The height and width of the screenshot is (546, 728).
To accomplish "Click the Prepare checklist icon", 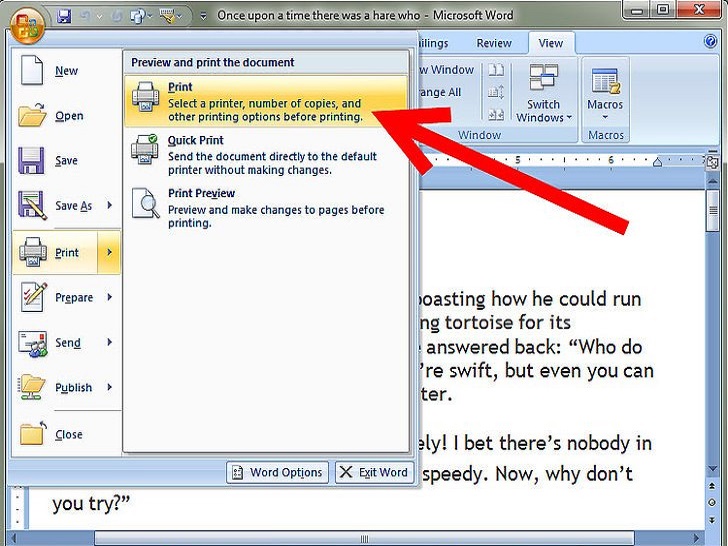I will tap(33, 296).
